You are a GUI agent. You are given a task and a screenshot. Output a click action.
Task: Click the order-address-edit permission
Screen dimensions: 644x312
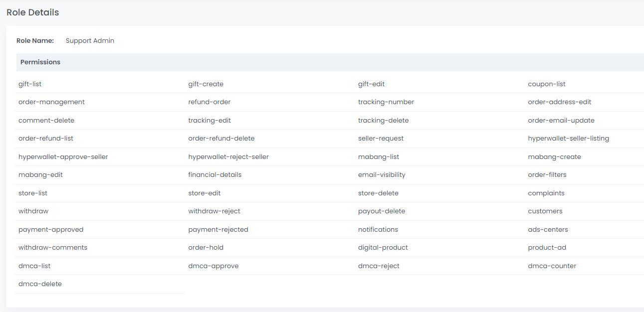(559, 102)
